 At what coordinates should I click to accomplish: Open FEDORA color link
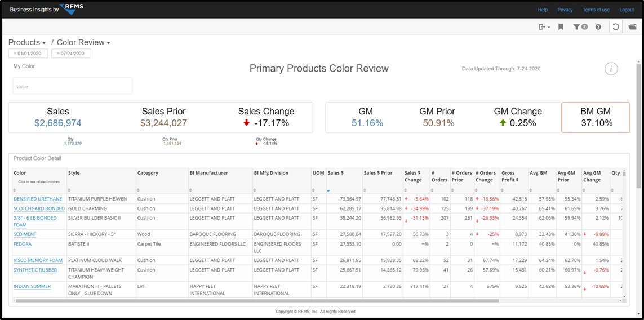(23, 243)
